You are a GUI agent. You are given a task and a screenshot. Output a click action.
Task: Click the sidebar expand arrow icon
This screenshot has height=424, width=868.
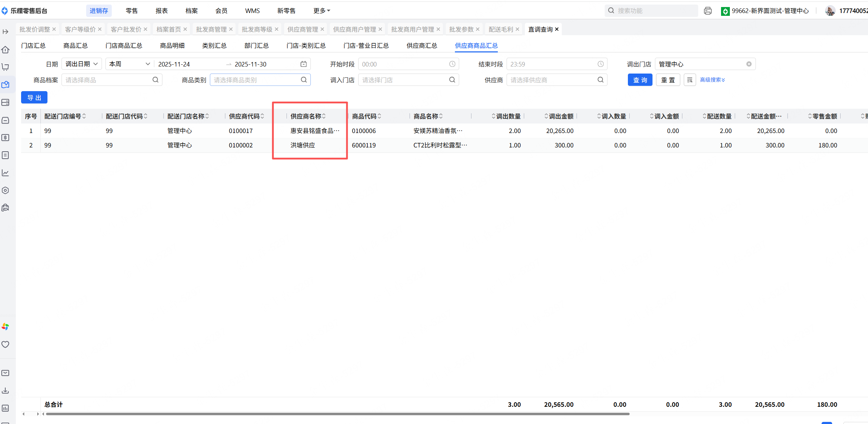pyautogui.click(x=6, y=32)
